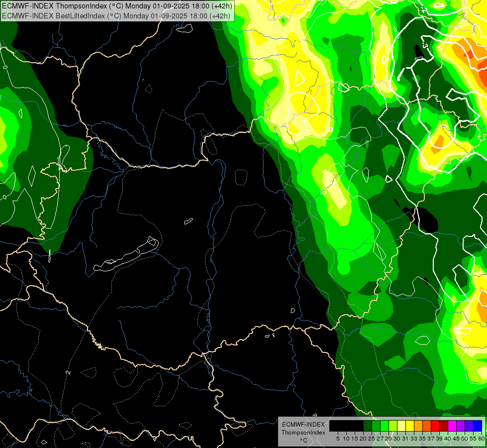Click legend value 10
Viewport: 487px width, 448px height.
(346, 439)
